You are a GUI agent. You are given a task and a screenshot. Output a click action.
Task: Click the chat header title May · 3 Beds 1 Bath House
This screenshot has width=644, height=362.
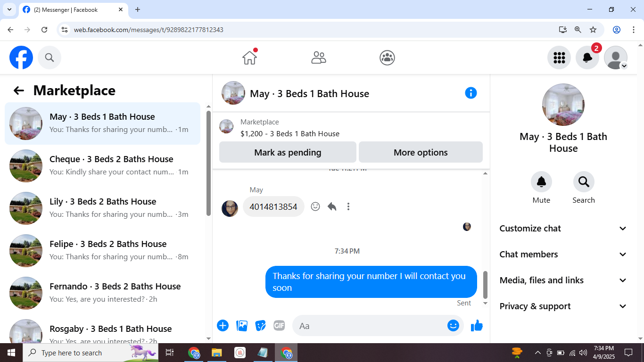pos(309,93)
